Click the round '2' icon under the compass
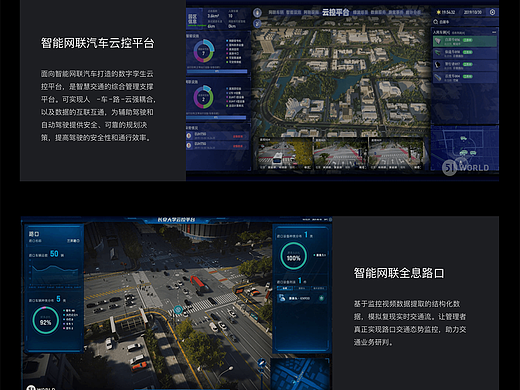 [257, 24]
